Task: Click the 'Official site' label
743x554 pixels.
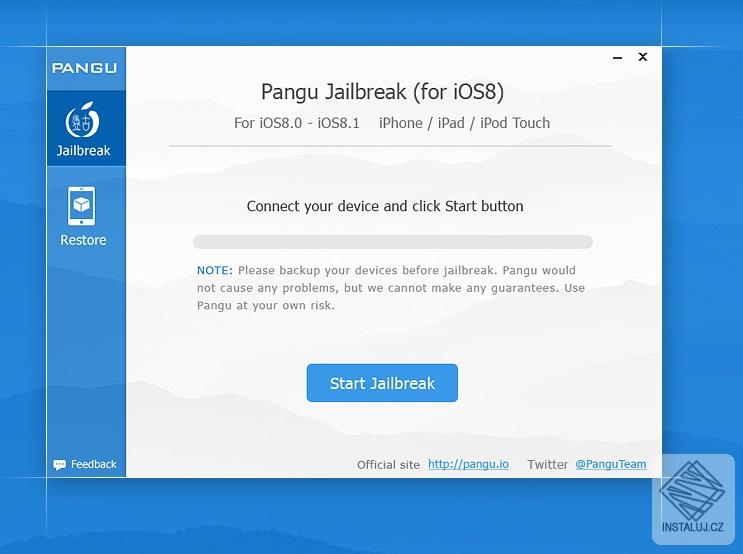Action: pyautogui.click(x=388, y=464)
